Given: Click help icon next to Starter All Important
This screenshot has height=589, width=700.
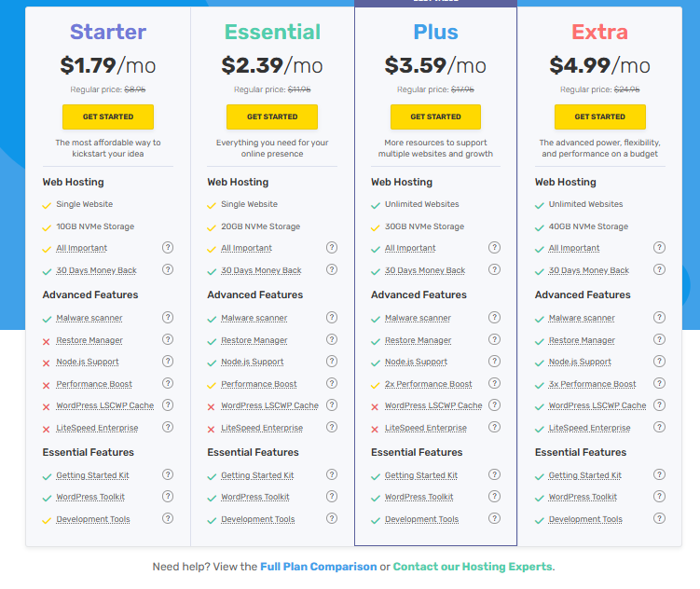Looking at the screenshot, I should pyautogui.click(x=168, y=247).
